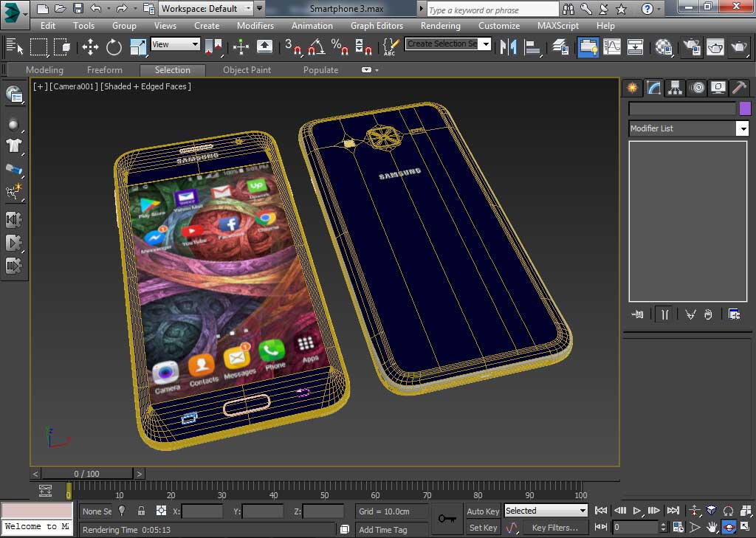Toggle the Selection Lock padlock

click(141, 511)
